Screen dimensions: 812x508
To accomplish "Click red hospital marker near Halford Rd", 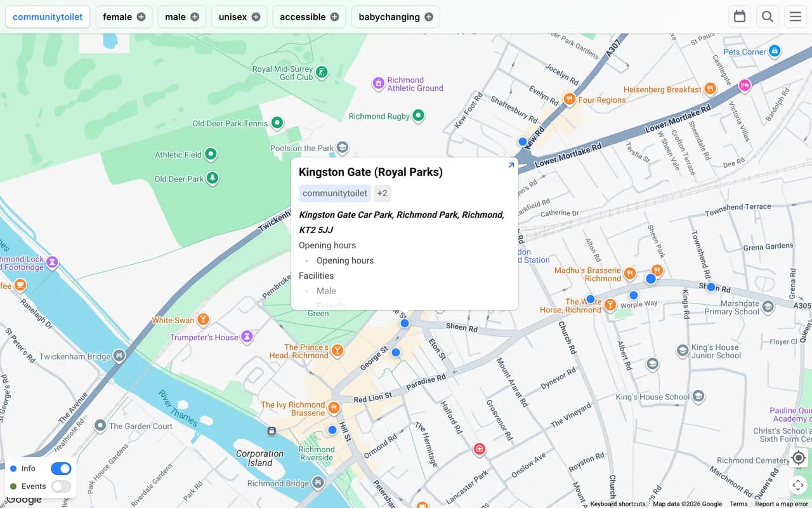I will [480, 450].
